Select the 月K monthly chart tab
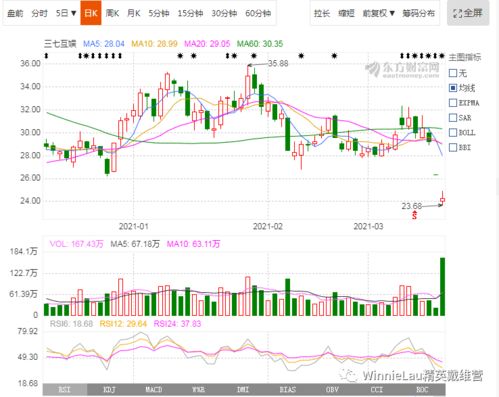 click(134, 13)
